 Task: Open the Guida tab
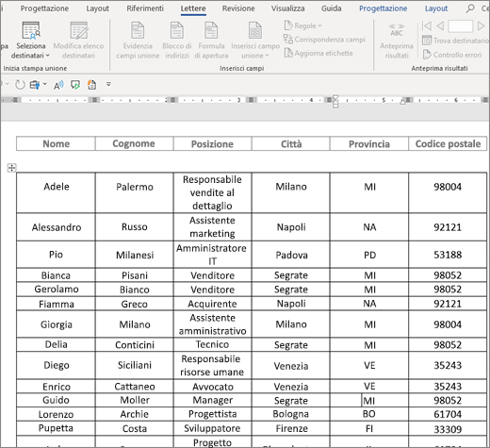point(331,8)
